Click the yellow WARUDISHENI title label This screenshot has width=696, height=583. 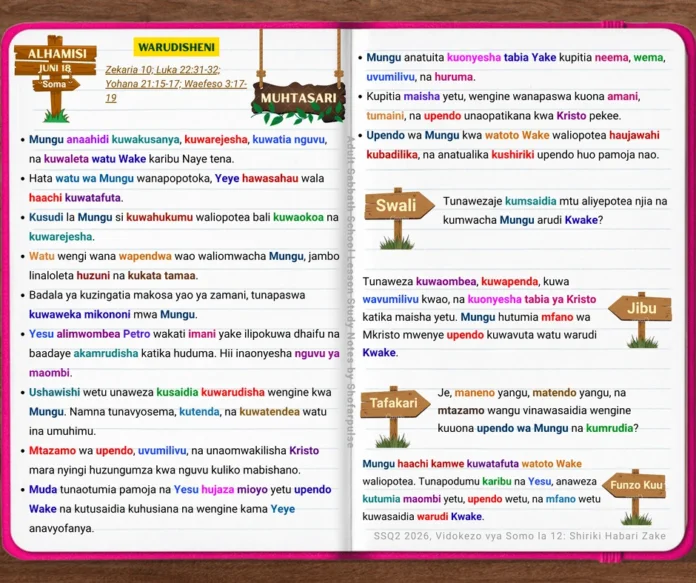tap(176, 47)
